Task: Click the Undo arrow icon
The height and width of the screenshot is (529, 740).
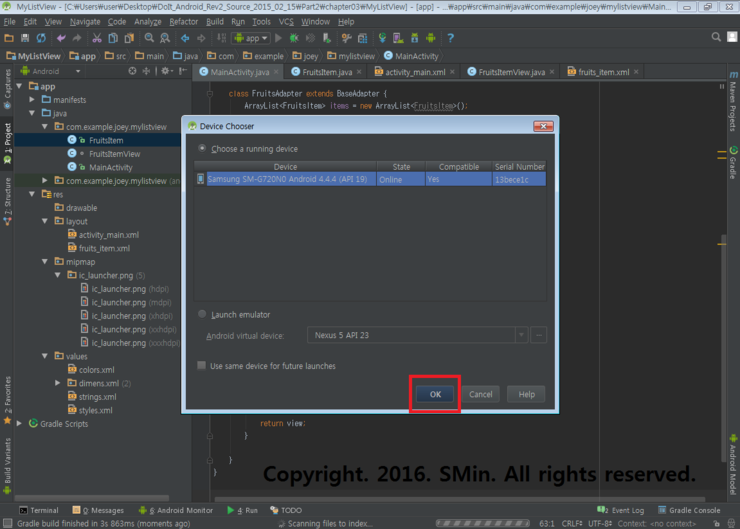Action: (x=61, y=38)
